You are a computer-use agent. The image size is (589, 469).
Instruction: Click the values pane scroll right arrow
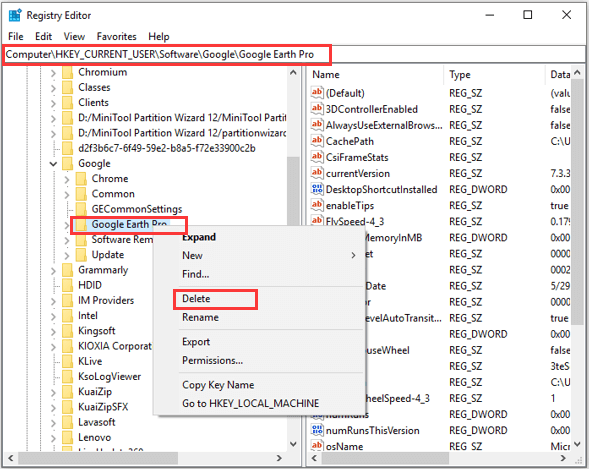563,458
